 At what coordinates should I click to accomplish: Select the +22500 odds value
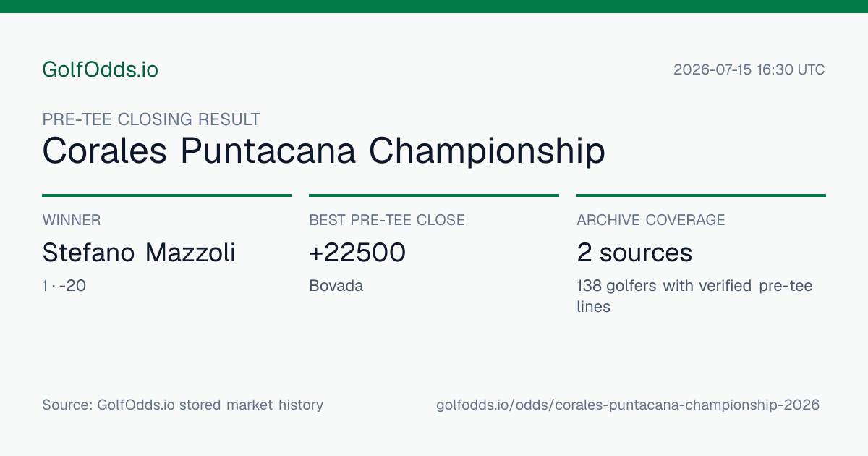coord(357,253)
